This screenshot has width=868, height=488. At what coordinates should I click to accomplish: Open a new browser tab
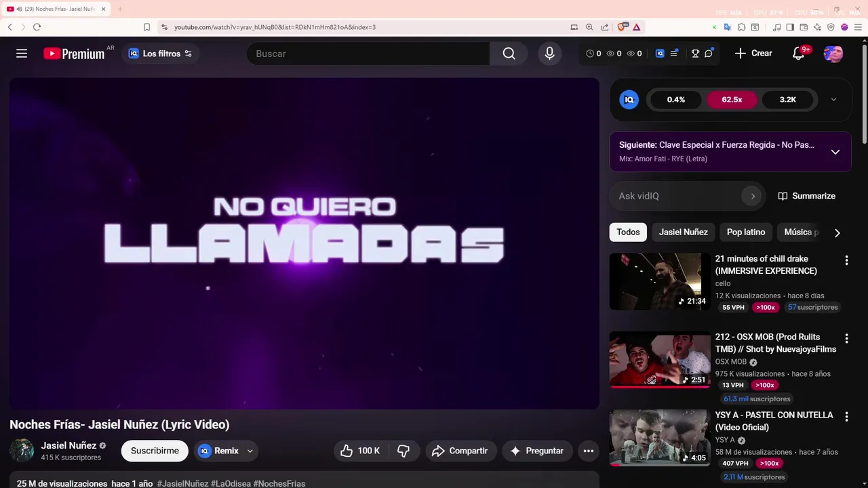120,9
